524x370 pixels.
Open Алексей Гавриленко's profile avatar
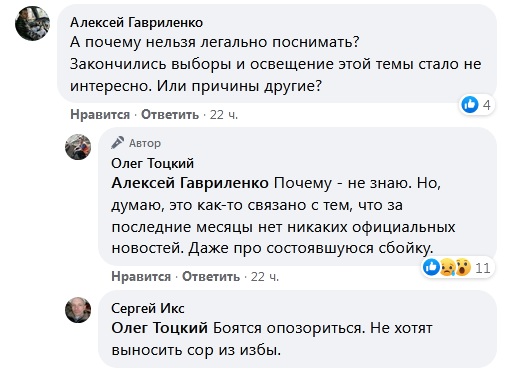tap(32, 23)
